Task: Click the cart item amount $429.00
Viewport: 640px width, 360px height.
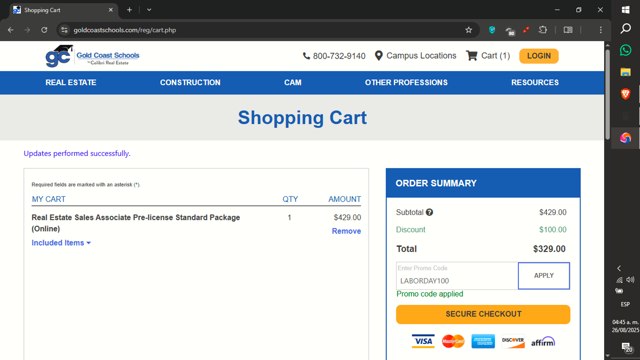Action: (x=347, y=218)
